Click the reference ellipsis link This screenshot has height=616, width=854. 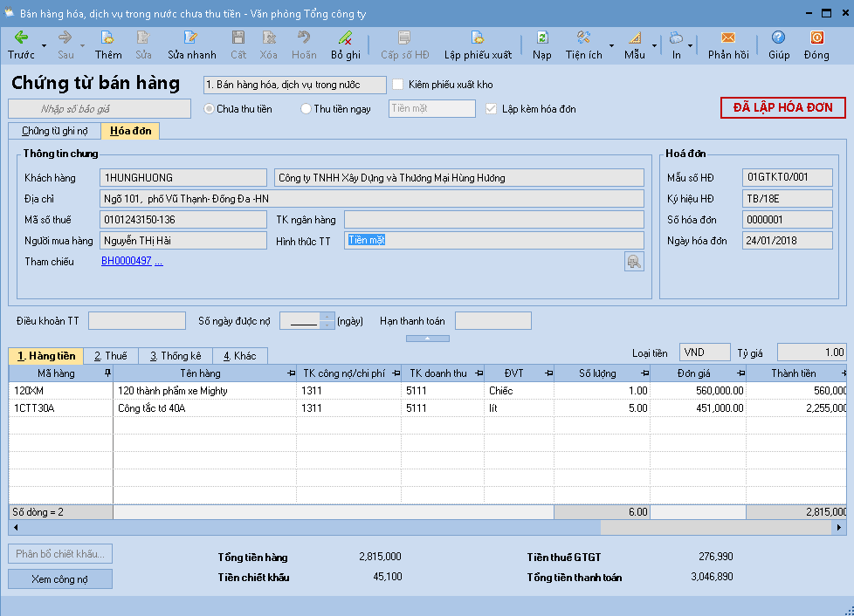(x=159, y=262)
